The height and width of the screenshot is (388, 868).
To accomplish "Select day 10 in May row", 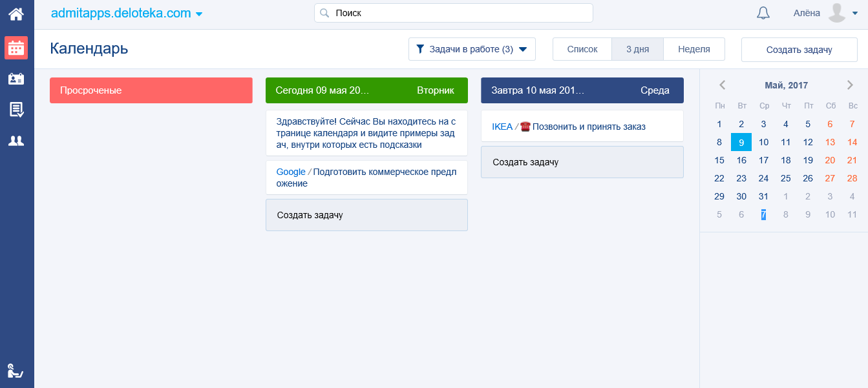I will coord(763,142).
